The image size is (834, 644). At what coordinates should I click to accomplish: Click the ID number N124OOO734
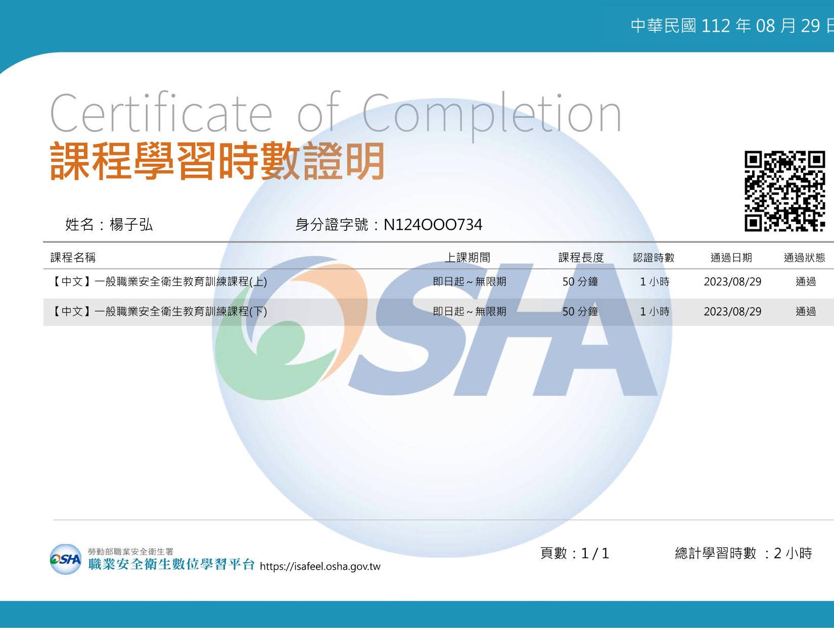coord(433,225)
